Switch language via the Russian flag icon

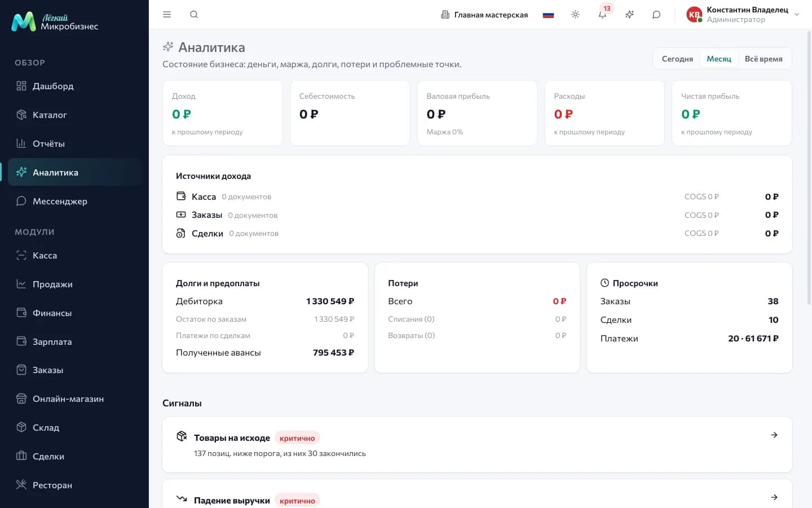coord(548,15)
